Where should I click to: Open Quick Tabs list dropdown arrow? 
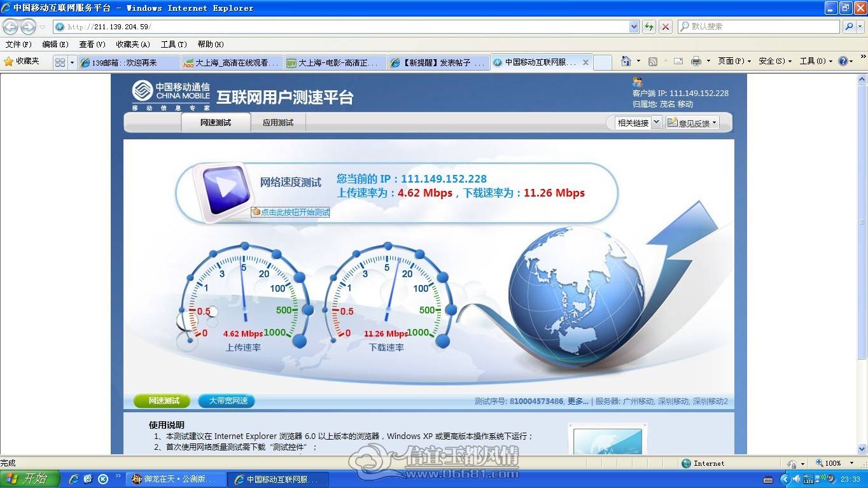coord(72,62)
